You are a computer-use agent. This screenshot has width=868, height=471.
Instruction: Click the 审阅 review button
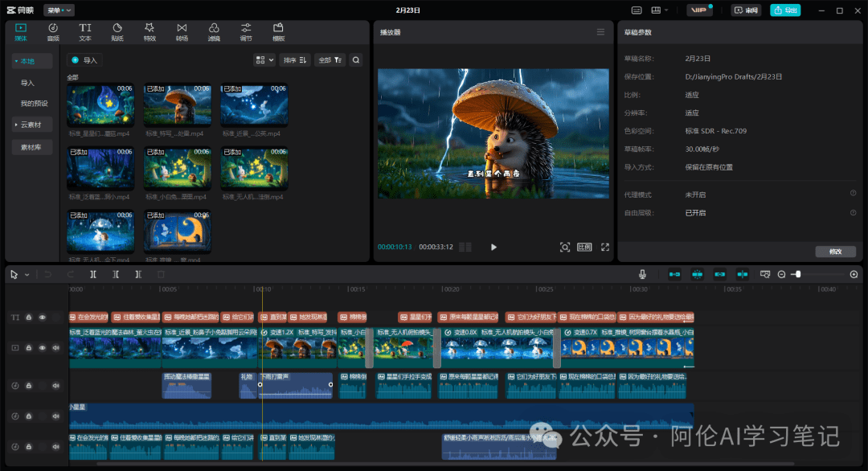point(746,10)
